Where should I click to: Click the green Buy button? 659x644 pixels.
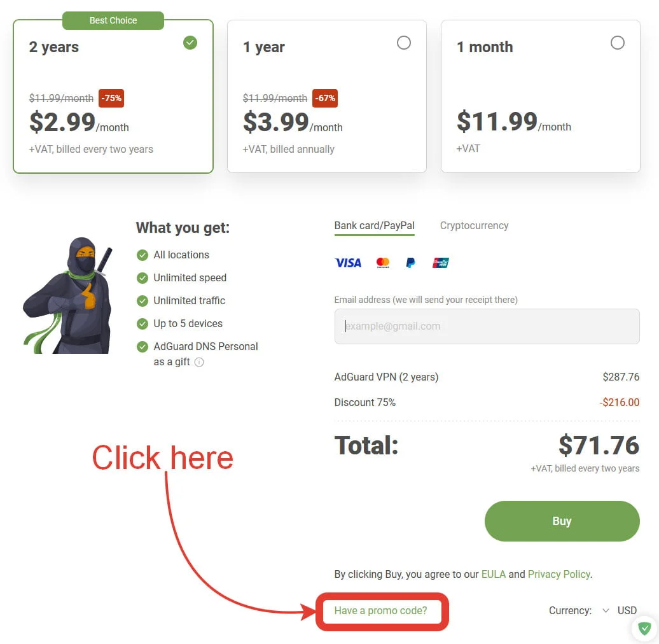(x=562, y=521)
